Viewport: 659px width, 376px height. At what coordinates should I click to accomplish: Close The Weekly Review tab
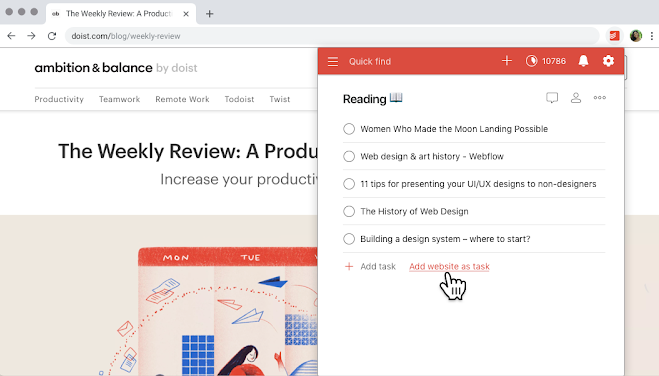(x=186, y=14)
